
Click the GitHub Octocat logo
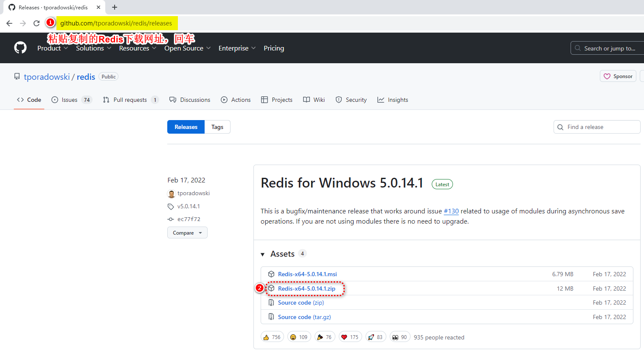click(x=20, y=48)
